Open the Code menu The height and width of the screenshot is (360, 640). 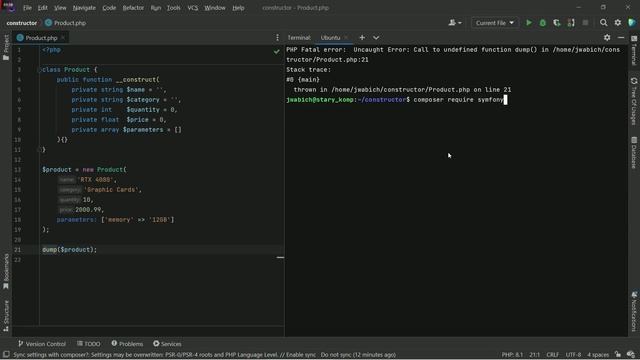(109, 8)
